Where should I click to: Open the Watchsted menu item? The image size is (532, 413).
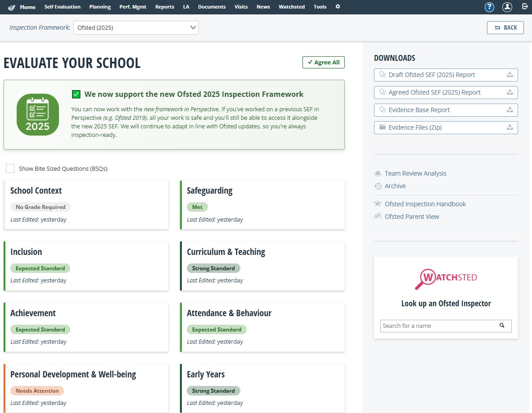point(292,7)
